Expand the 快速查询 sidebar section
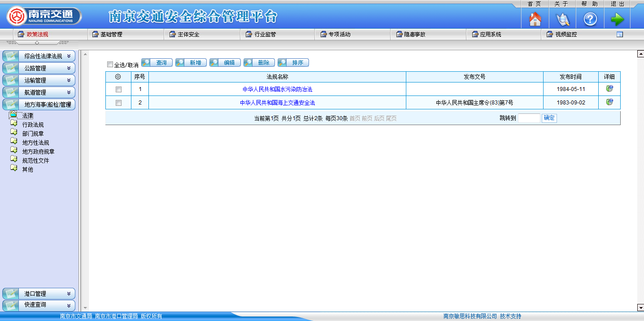This screenshot has height=321, width=644. 39,305
